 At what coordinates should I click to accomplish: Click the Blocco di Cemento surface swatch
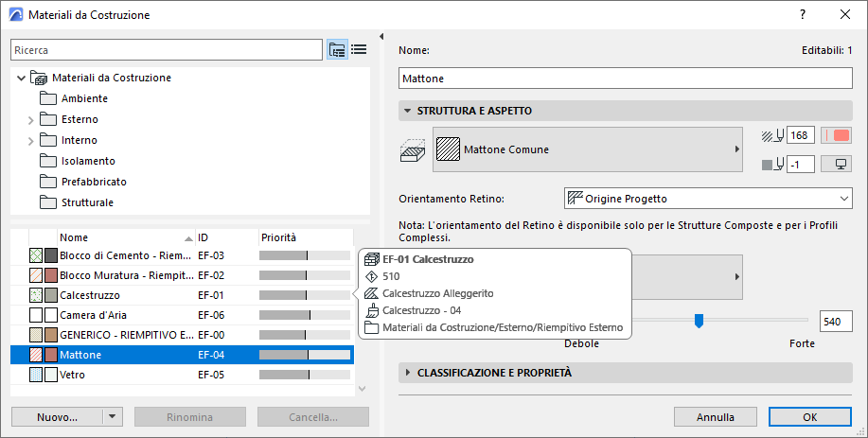(51, 255)
